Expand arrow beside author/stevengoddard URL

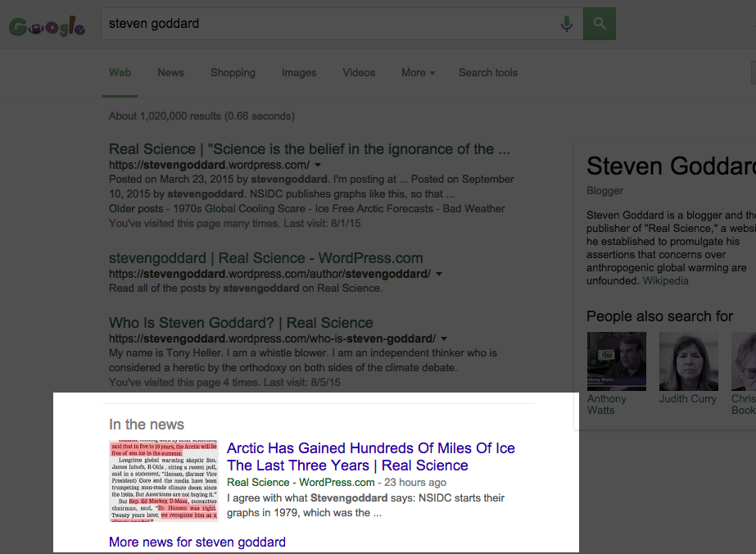(439, 275)
